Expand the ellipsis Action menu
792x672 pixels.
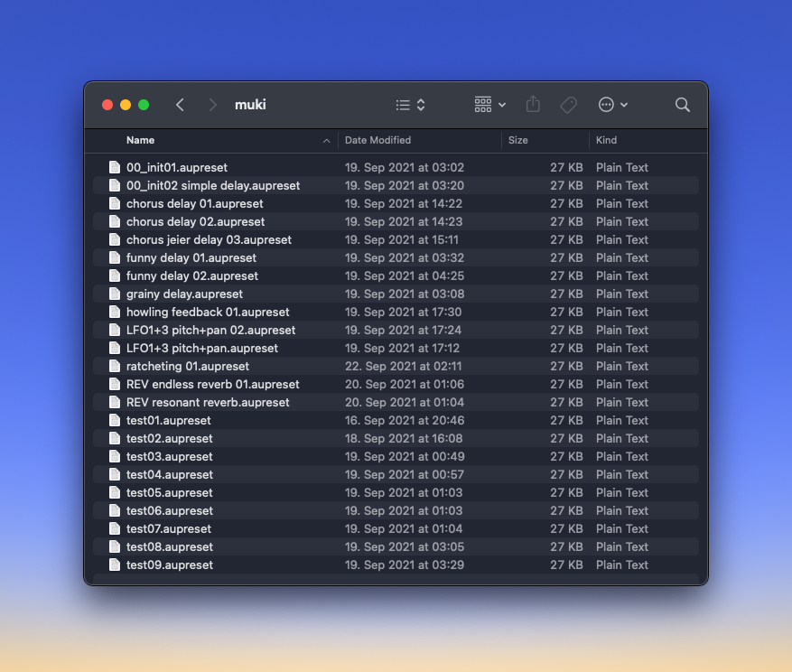click(613, 105)
